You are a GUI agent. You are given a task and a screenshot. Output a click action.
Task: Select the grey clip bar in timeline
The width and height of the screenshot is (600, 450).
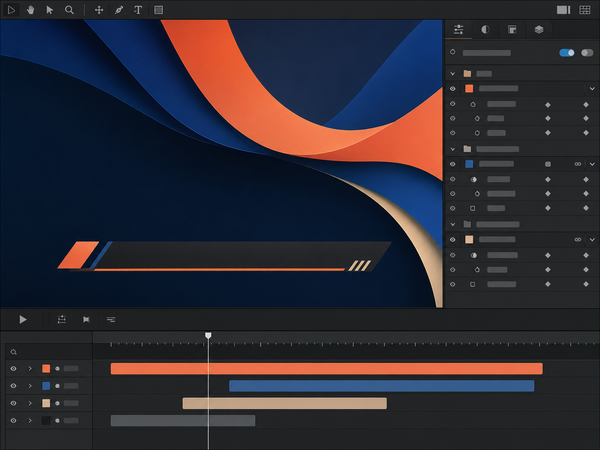pyautogui.click(x=183, y=421)
